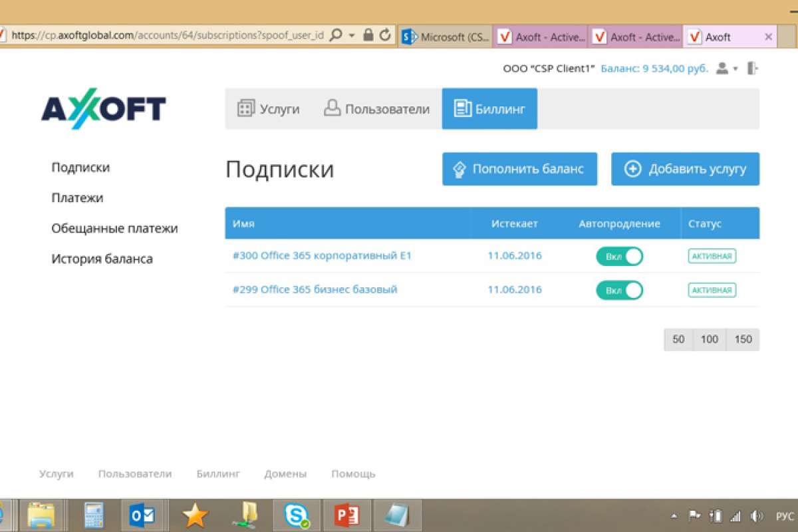Open File Explorer from the taskbar
Image resolution: width=798 pixels, height=532 pixels.
[41, 515]
